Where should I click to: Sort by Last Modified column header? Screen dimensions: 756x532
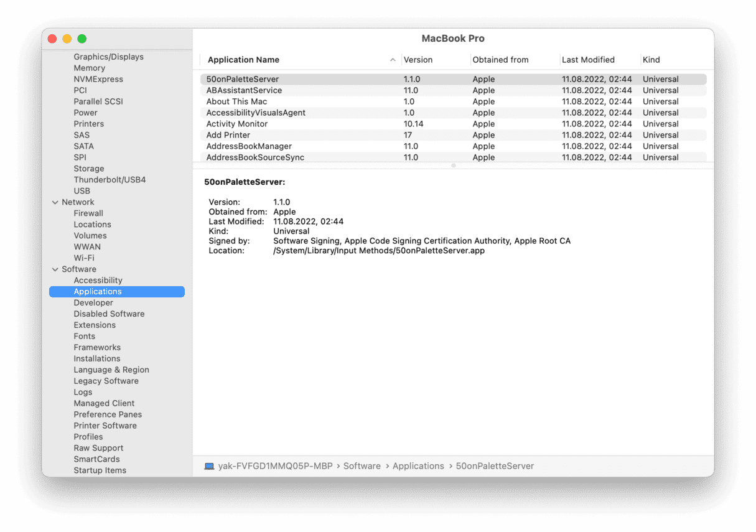(588, 60)
